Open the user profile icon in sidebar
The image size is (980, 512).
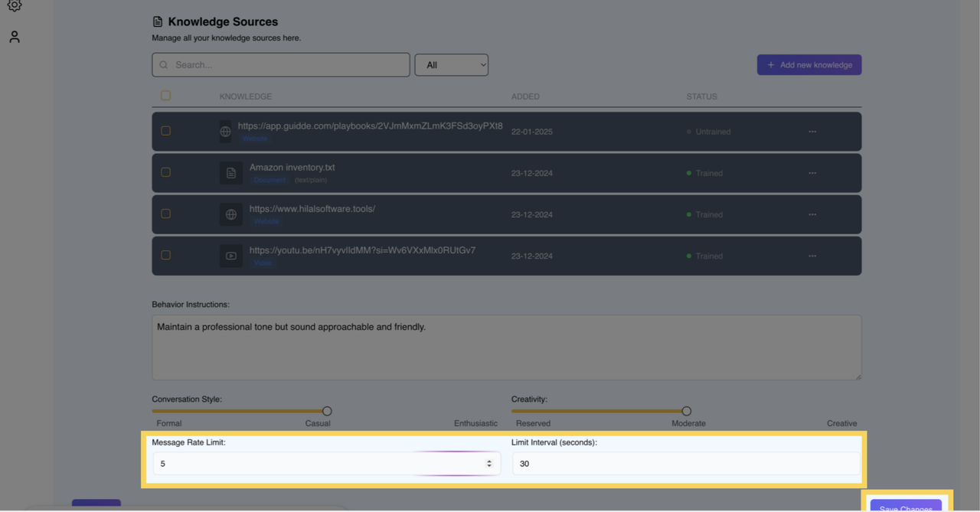tap(15, 37)
